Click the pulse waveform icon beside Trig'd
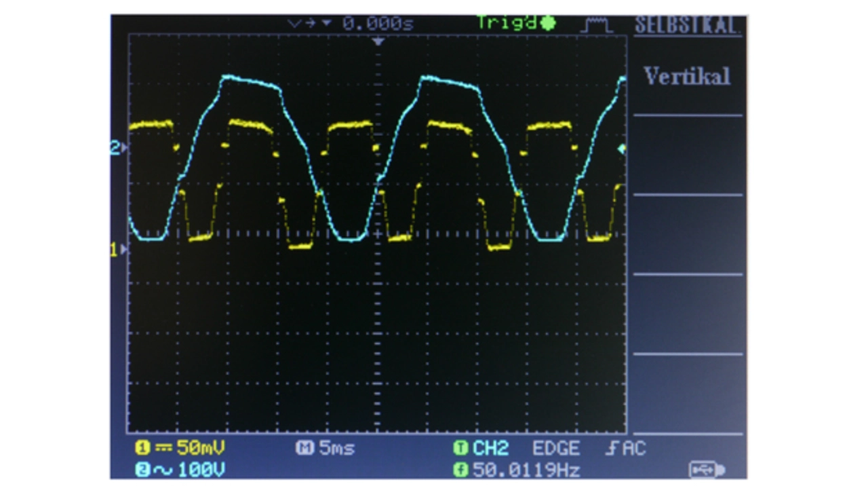868x488 pixels. [x=597, y=26]
